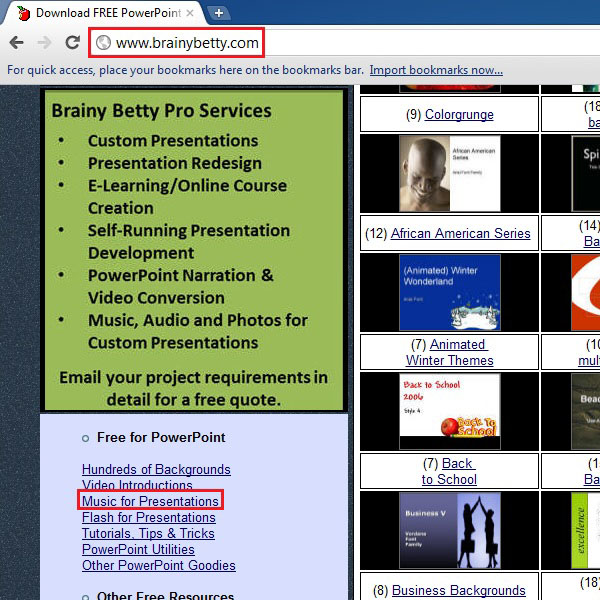Click Email your project requirements text
The width and height of the screenshot is (600, 600).
(x=194, y=388)
